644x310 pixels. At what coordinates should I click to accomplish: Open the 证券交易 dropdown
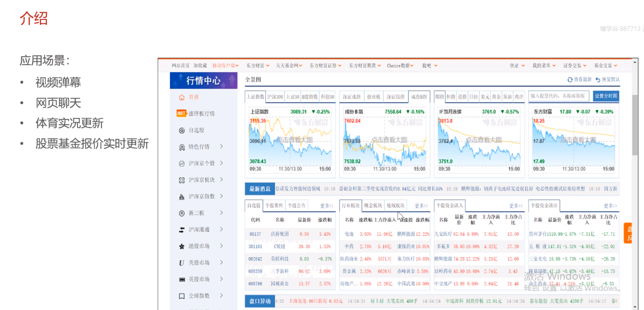[x=575, y=66]
